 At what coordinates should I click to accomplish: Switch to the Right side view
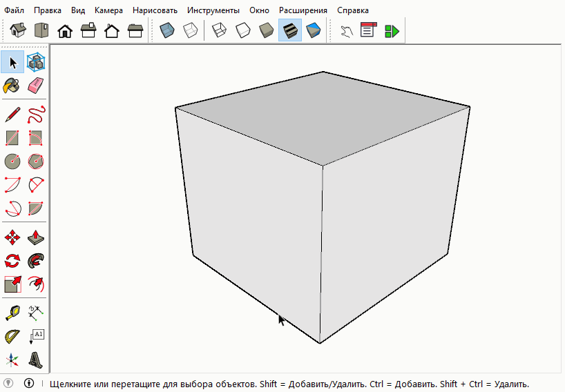pos(88,30)
